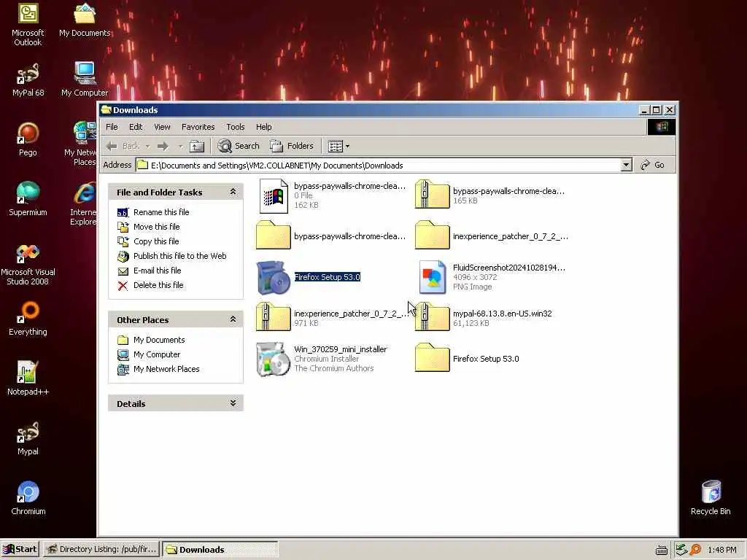Go to My Computer in Other Places

point(157,355)
